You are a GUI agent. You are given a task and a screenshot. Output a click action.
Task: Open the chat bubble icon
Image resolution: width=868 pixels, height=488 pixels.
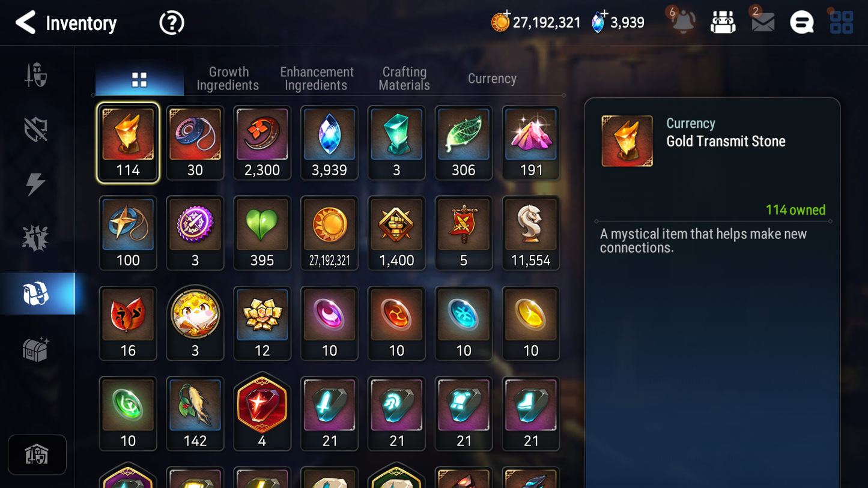pyautogui.click(x=802, y=23)
